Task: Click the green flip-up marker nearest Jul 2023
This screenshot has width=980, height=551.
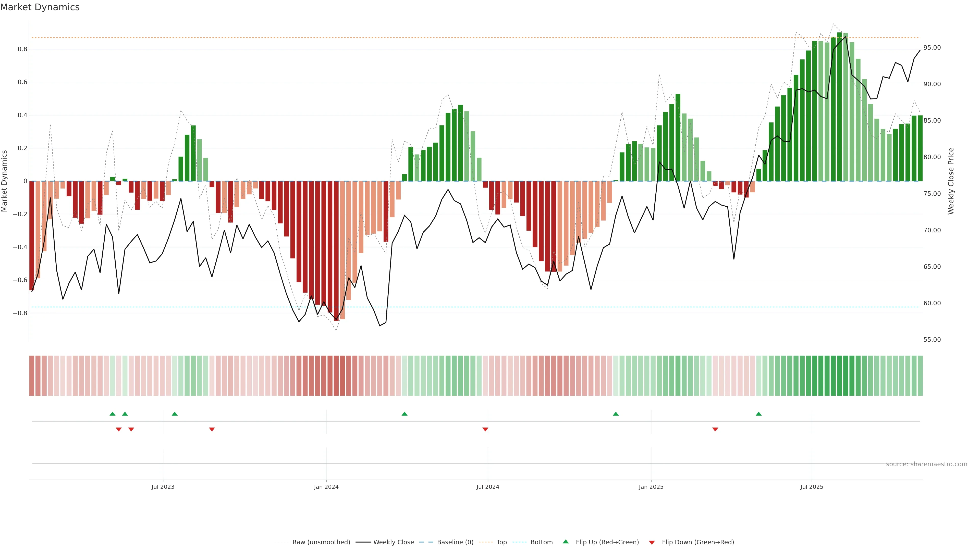Action: click(175, 414)
